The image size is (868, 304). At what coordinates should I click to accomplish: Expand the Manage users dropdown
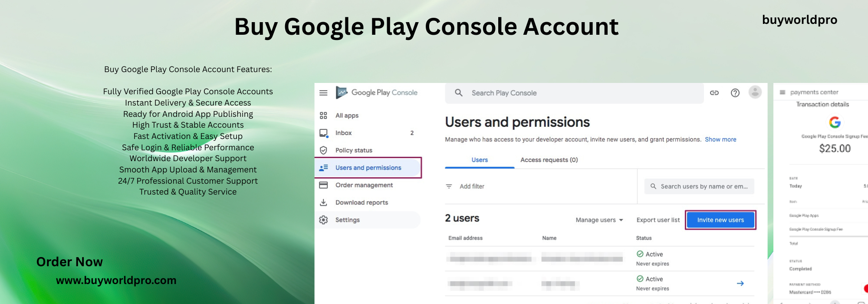599,220
